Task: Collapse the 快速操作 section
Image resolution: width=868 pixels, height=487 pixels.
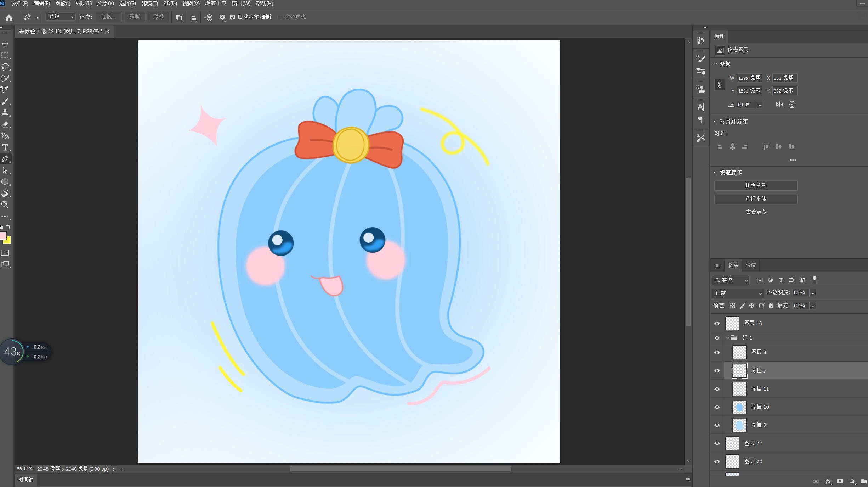Action: (x=715, y=172)
